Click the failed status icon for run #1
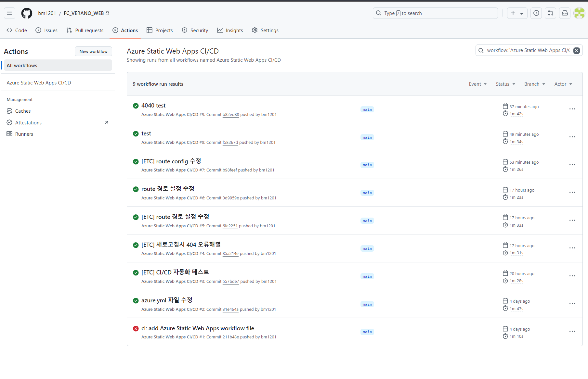The width and height of the screenshot is (588, 379). click(136, 328)
